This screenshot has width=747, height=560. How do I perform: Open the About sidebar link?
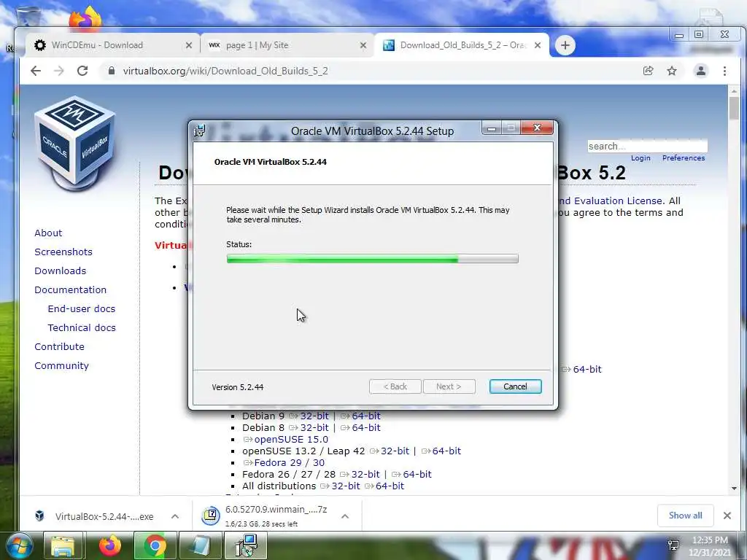coord(48,233)
